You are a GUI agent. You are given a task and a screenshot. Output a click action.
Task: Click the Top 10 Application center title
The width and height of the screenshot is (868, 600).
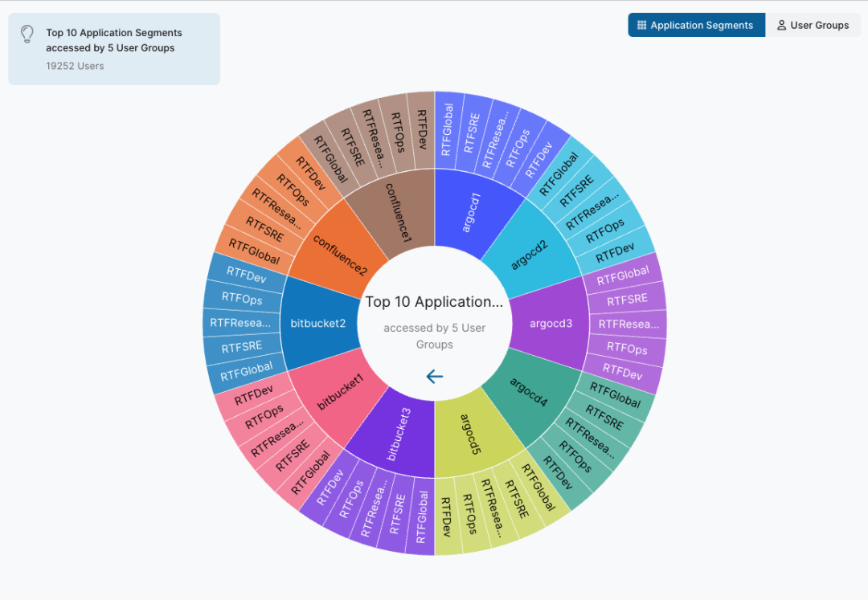tap(434, 302)
